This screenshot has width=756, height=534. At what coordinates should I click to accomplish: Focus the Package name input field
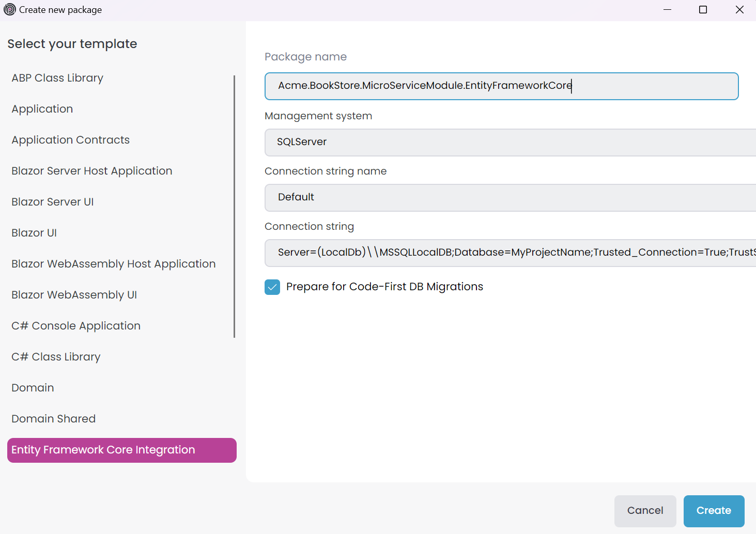click(x=501, y=86)
